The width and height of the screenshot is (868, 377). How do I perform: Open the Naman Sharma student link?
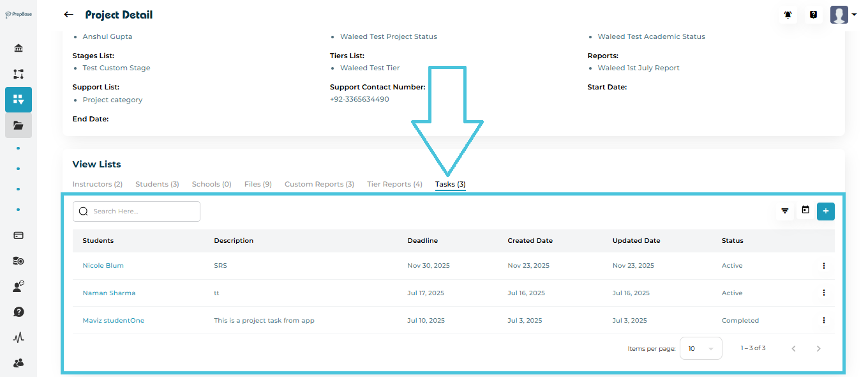click(x=109, y=293)
